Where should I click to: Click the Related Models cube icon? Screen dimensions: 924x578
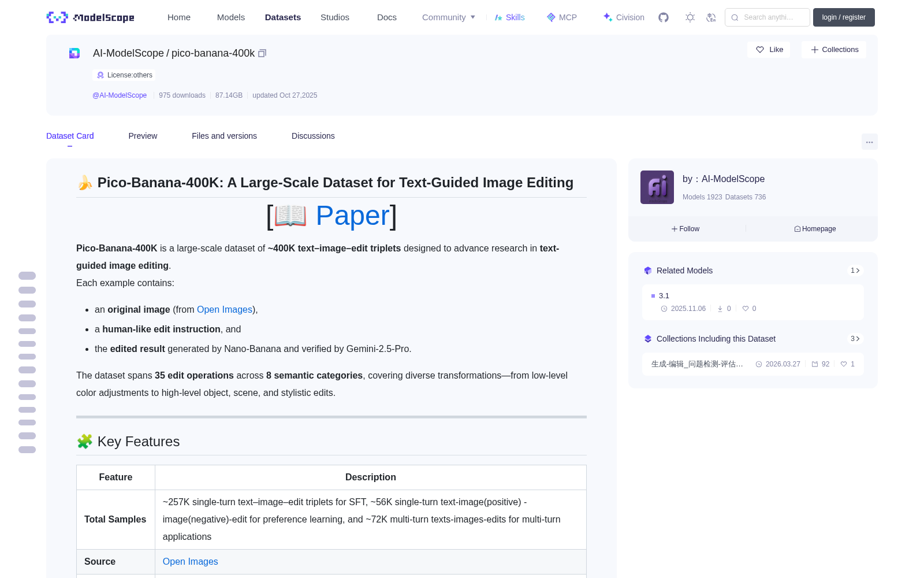pos(648,271)
